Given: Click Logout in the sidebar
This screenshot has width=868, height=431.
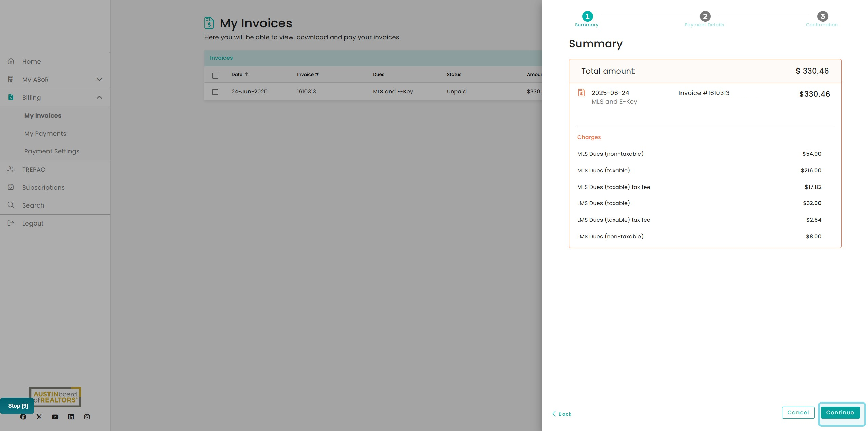Looking at the screenshot, I should click(33, 223).
